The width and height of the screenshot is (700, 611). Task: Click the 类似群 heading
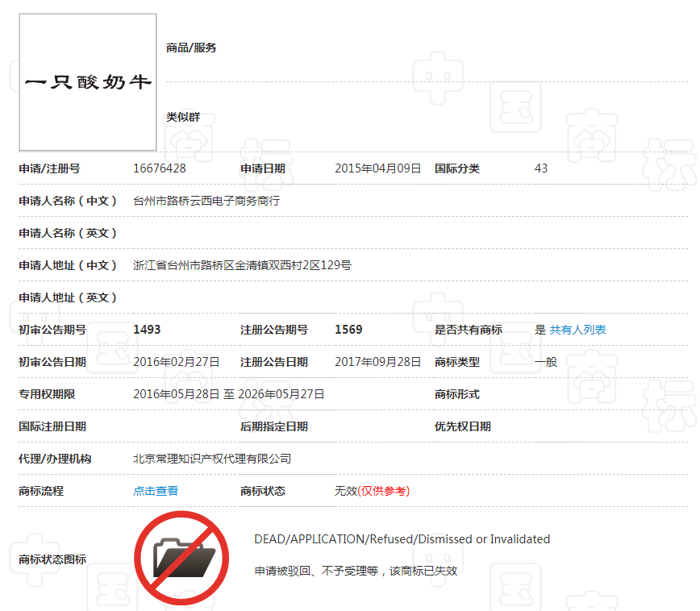(x=183, y=117)
